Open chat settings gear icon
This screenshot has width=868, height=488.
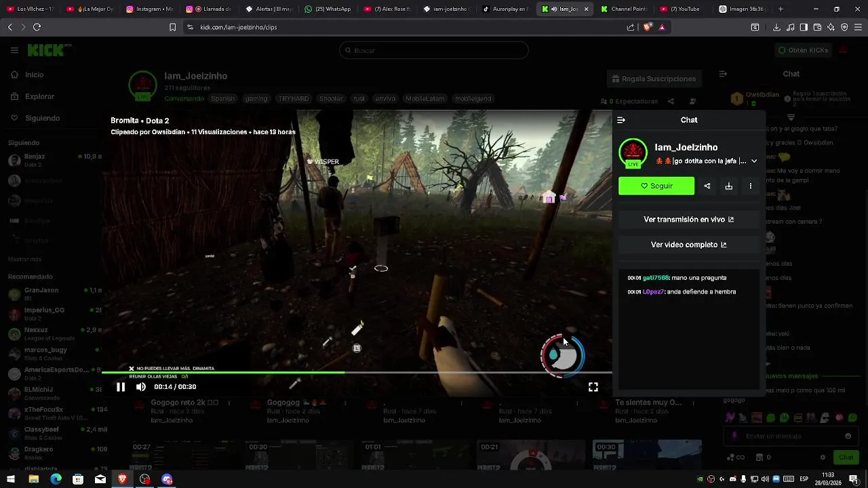point(823,457)
